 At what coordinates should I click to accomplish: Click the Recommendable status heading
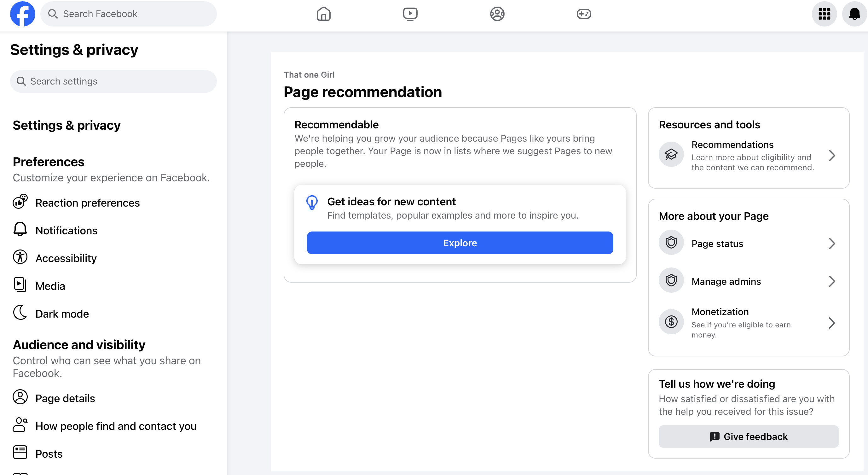[x=336, y=125]
